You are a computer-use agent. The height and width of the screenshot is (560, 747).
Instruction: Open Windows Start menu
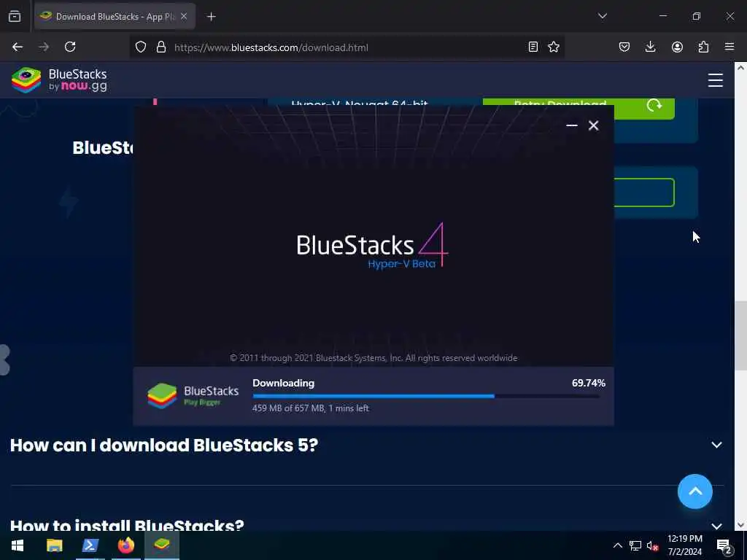pos(18,545)
